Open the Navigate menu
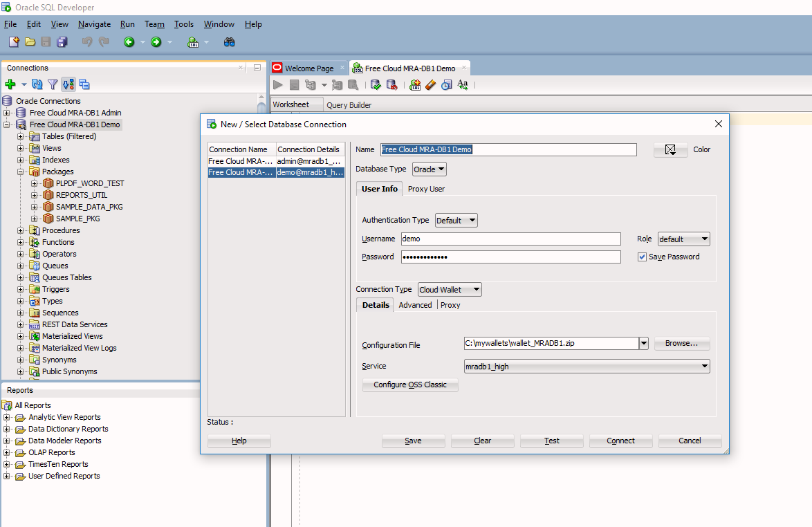 point(94,24)
